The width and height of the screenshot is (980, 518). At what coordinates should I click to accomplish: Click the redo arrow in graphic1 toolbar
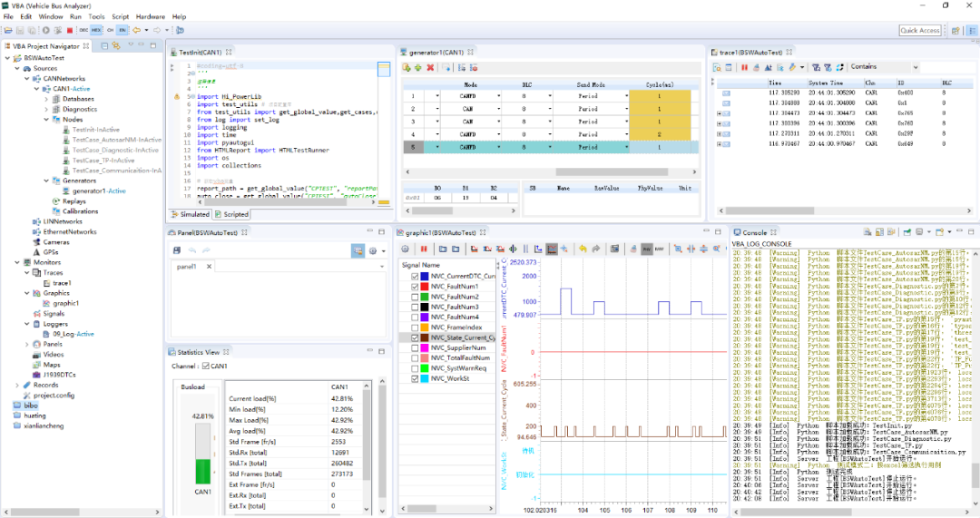[595, 249]
